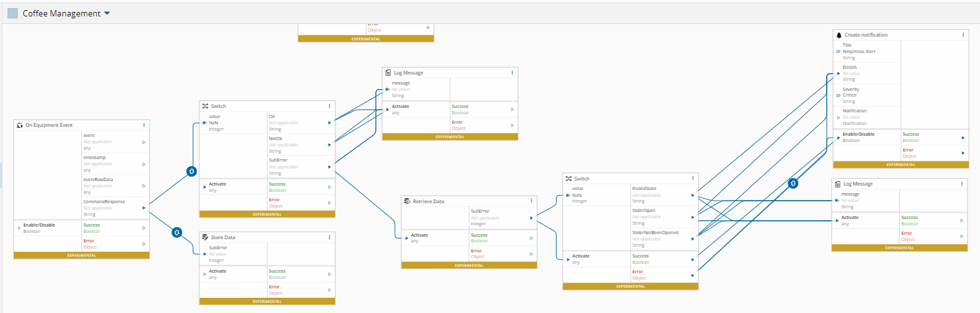Click the blue color square beside Coffee Management
The width and height of the screenshot is (980, 313).
click(13, 13)
